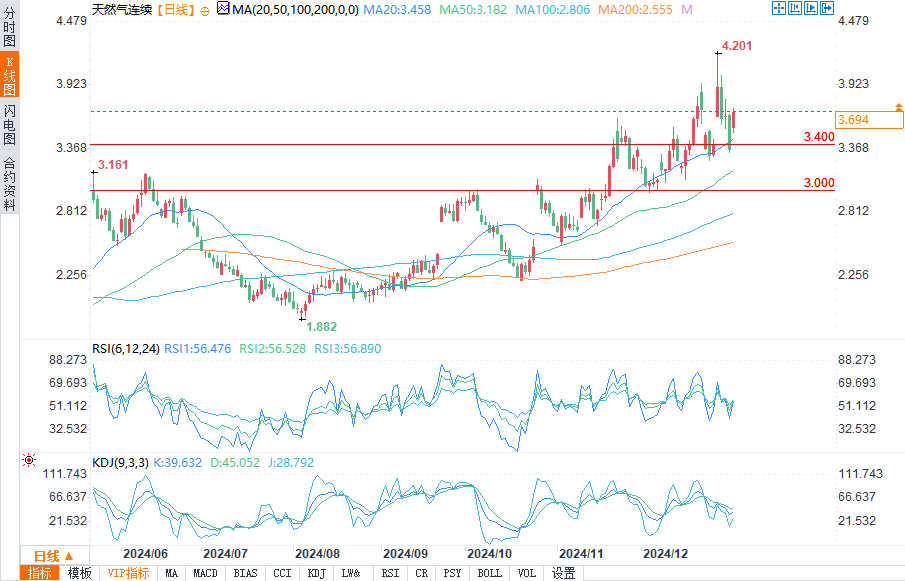905x581 pixels.
Task: Click the first layout icon at top right
Action: pos(780,8)
